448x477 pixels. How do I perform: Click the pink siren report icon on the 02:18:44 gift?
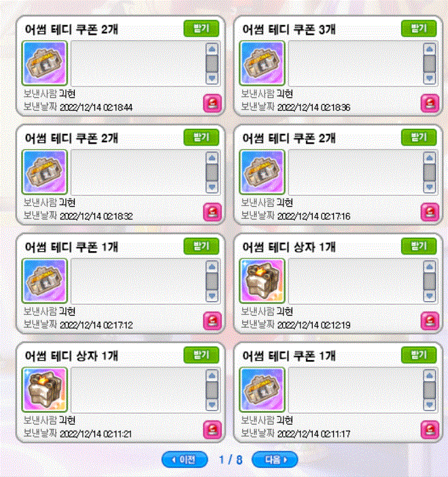[212, 103]
